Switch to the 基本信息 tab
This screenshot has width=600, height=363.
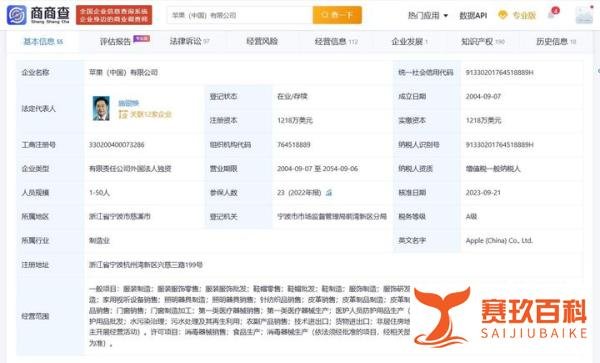(43, 41)
